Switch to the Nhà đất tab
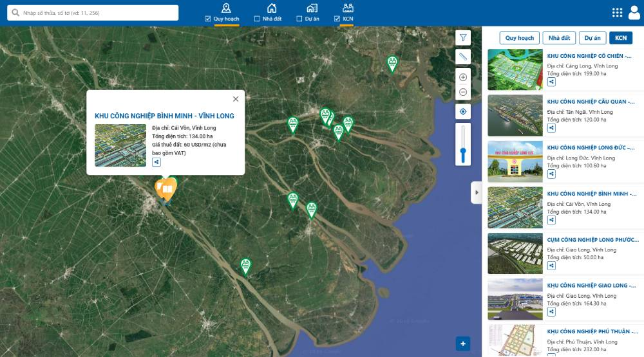This screenshot has width=644, height=357. [x=559, y=38]
